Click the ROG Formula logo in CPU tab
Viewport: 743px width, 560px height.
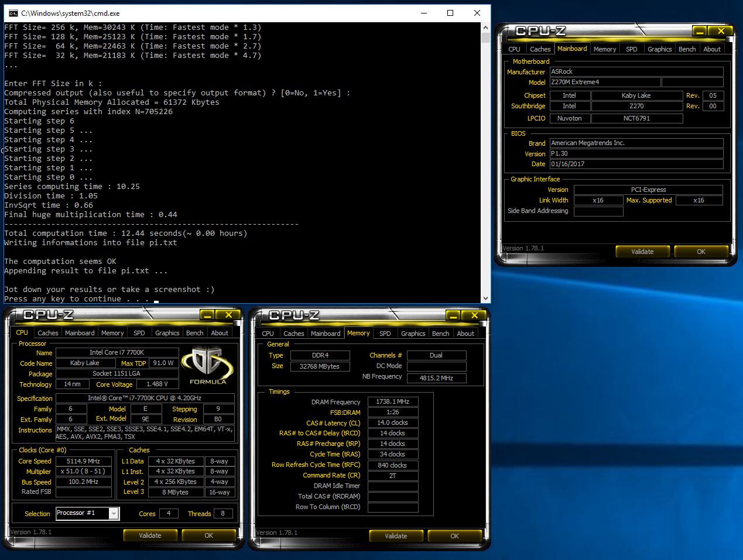[x=207, y=365]
